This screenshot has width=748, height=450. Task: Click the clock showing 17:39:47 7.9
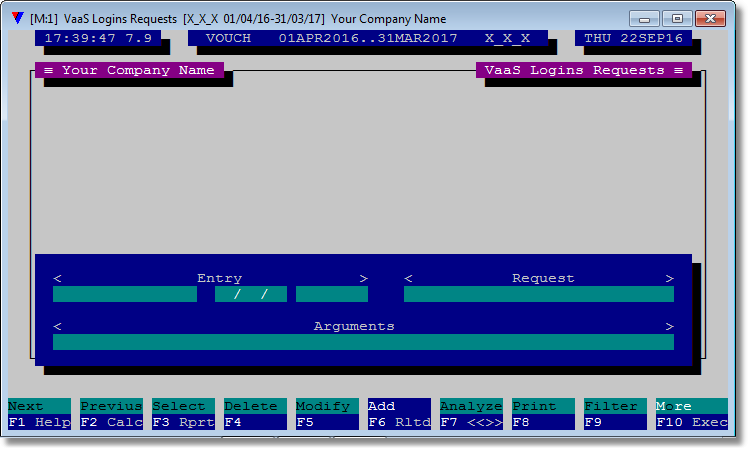98,38
